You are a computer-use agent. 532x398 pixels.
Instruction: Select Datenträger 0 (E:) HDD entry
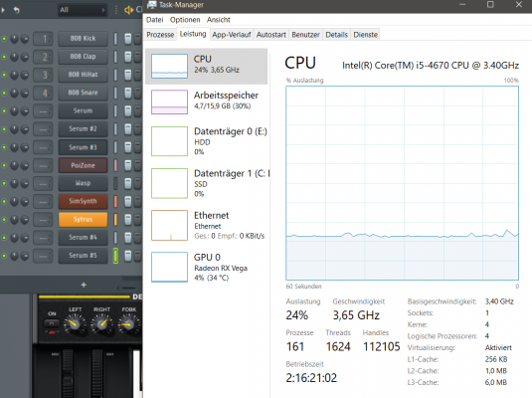[x=206, y=141]
